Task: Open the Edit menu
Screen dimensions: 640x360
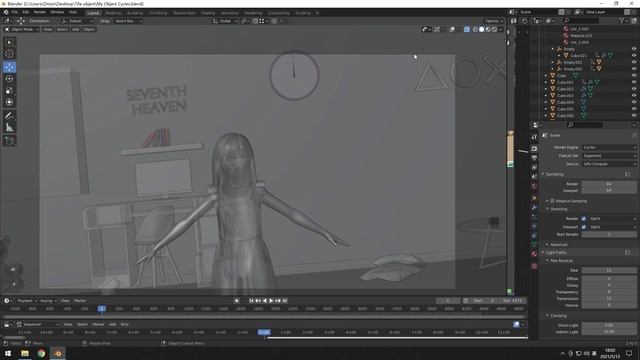Action: point(26,12)
